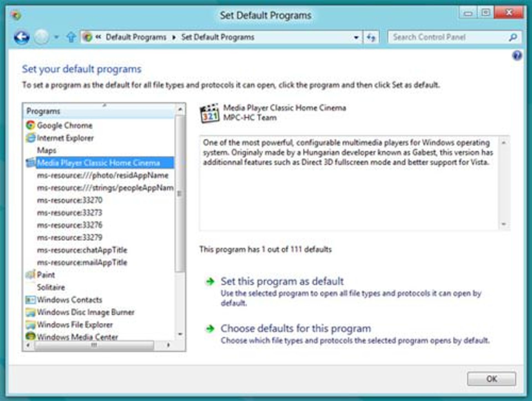Open the recent locations dropdown arrow
Screen dimensions: 532x401
[x=57, y=37]
